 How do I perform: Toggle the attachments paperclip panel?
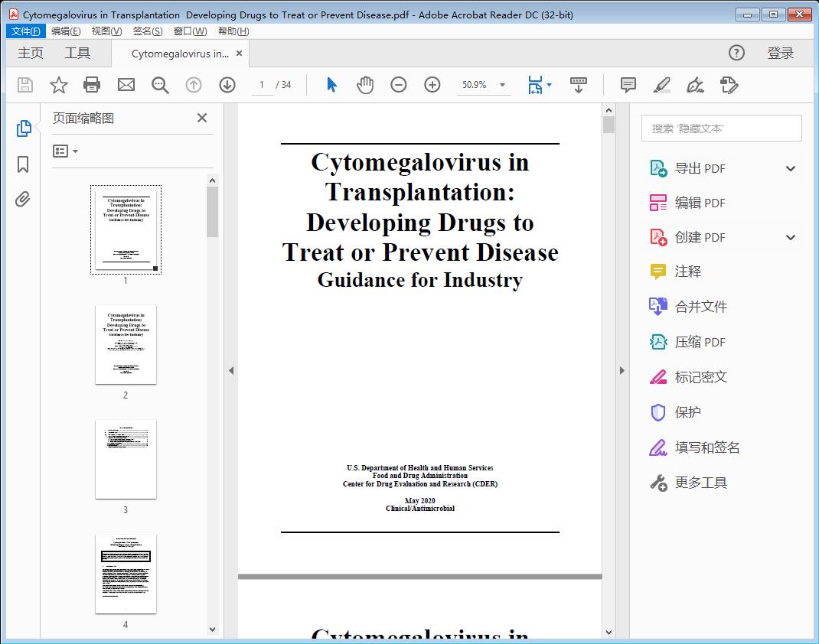[22, 199]
